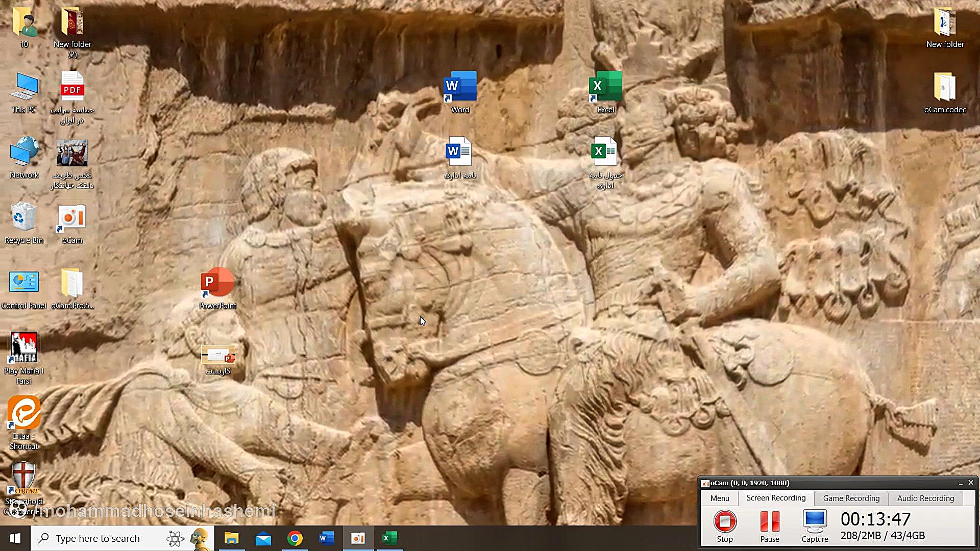Click the 00:13:47 recording timer
This screenshot has width=980, height=551.
[x=875, y=519]
